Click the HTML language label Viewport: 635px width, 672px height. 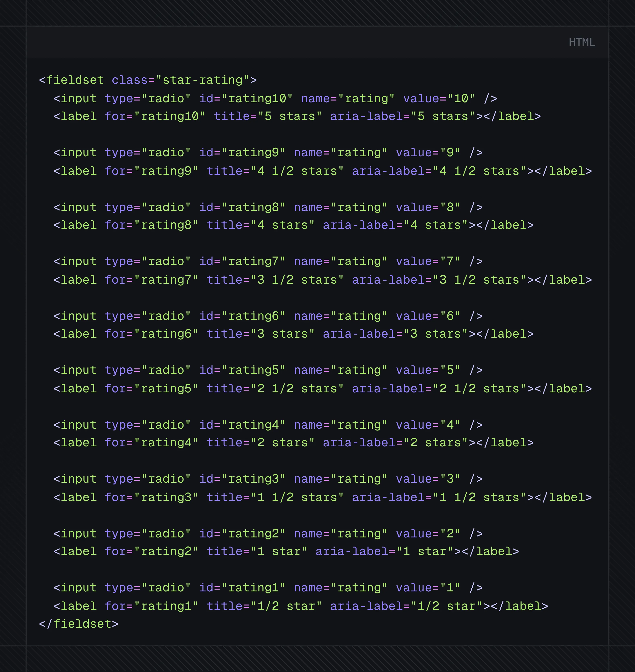[x=582, y=42]
